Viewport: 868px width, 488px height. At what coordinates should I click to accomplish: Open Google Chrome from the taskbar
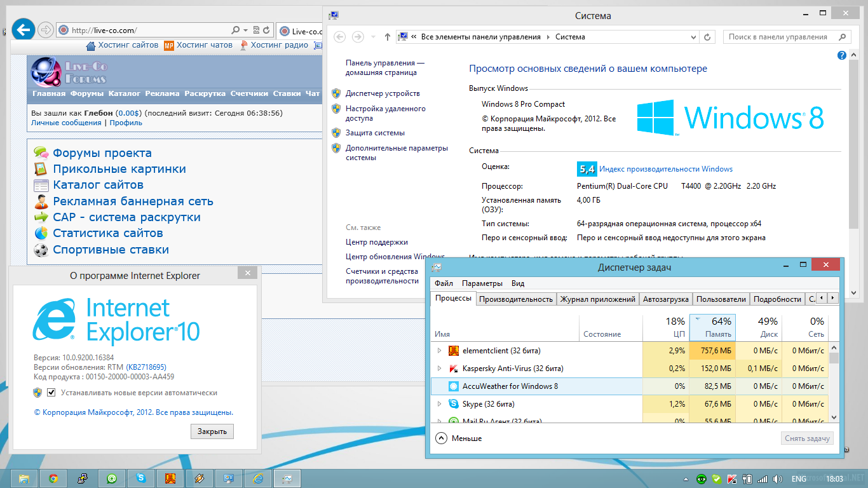tap(53, 478)
